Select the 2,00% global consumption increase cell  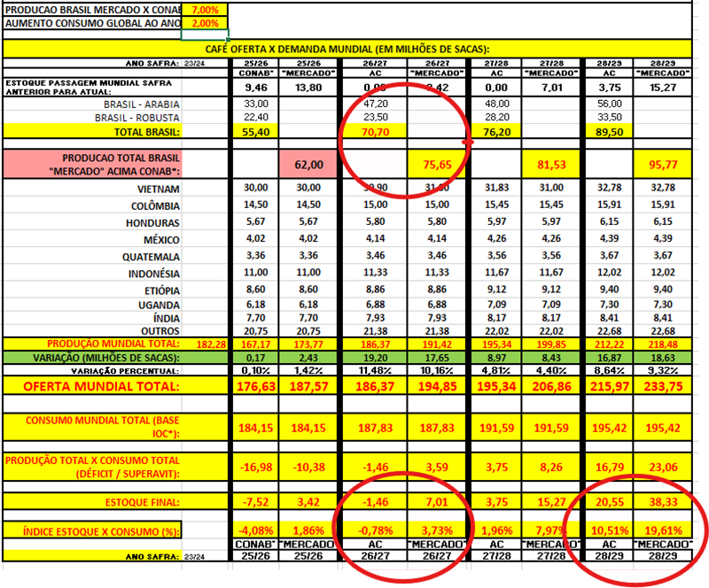point(205,22)
